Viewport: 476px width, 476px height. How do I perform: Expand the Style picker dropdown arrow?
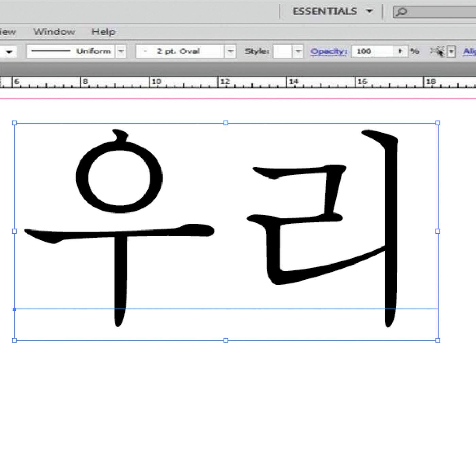(298, 51)
